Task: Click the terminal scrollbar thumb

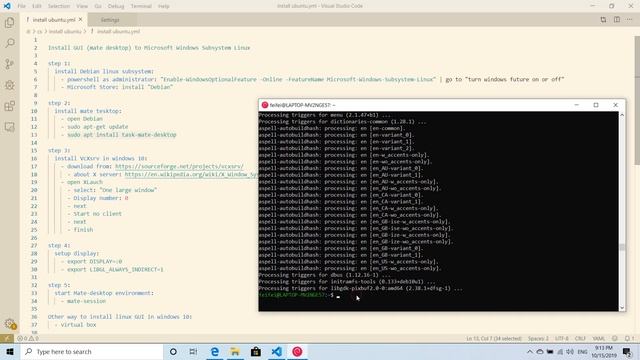Action: (622, 248)
